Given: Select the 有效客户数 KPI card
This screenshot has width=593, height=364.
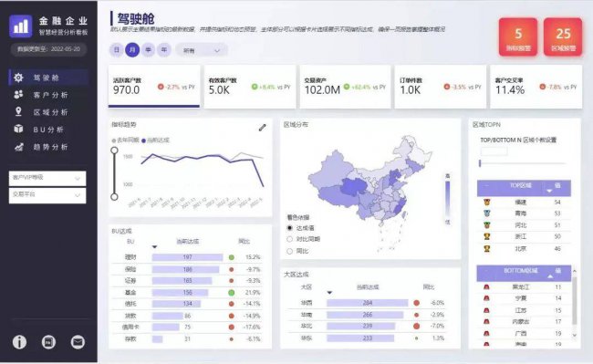Looking at the screenshot, I should click(250, 87).
